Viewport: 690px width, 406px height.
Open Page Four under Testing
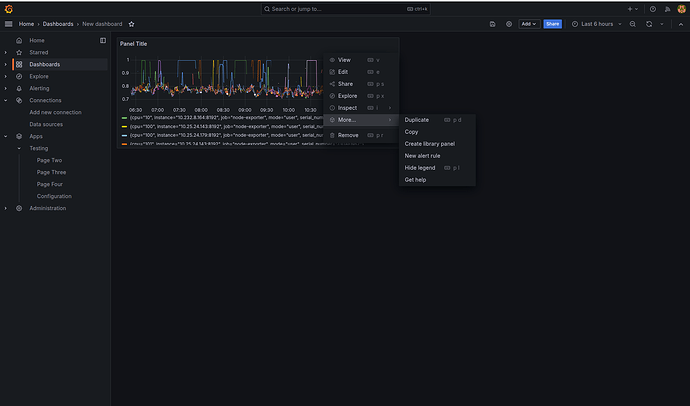(50, 184)
